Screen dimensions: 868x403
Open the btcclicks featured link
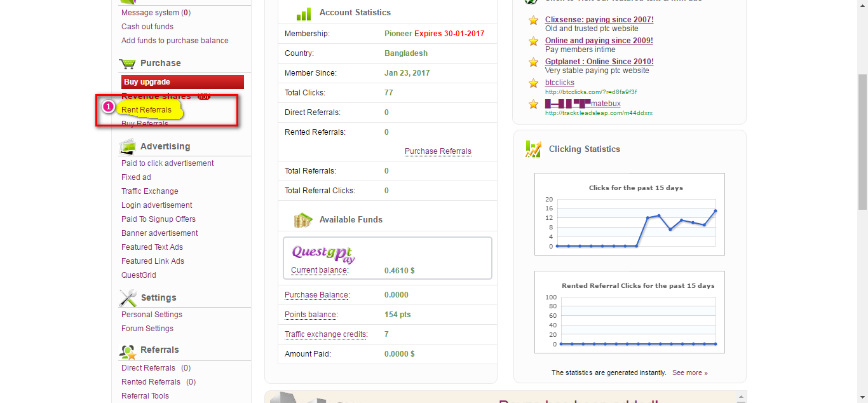559,83
